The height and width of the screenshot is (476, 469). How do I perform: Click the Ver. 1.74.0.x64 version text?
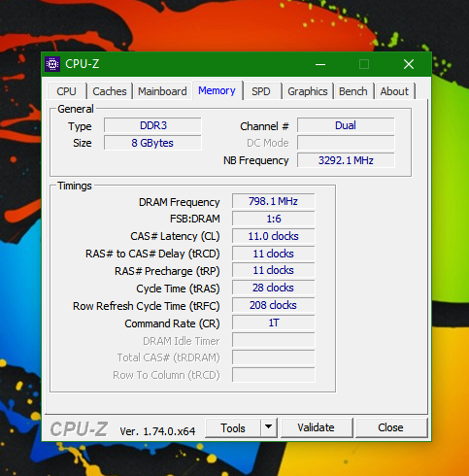[x=157, y=431]
